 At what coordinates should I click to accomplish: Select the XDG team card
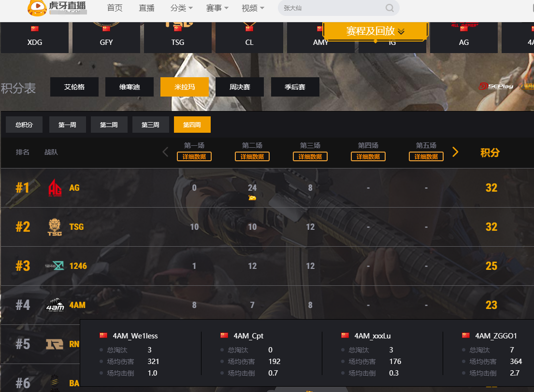pos(35,38)
